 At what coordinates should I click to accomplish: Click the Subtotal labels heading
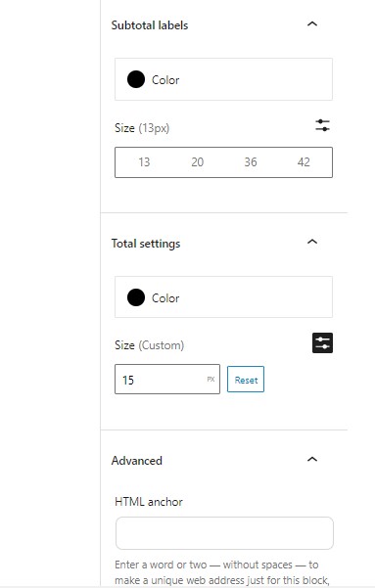pyautogui.click(x=150, y=25)
